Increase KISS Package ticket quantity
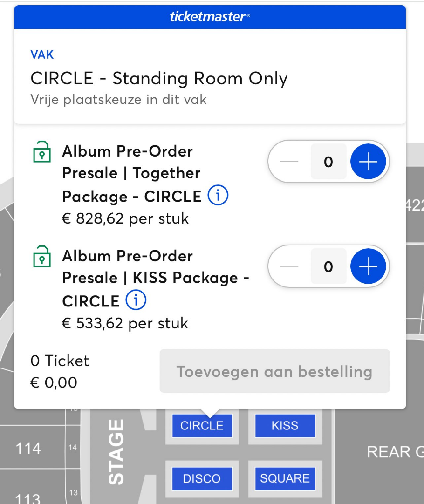 [x=368, y=266]
